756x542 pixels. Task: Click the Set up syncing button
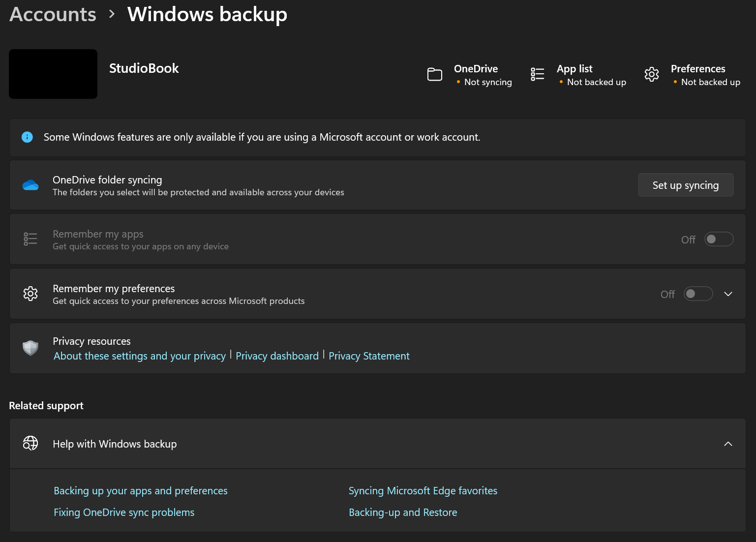click(686, 185)
